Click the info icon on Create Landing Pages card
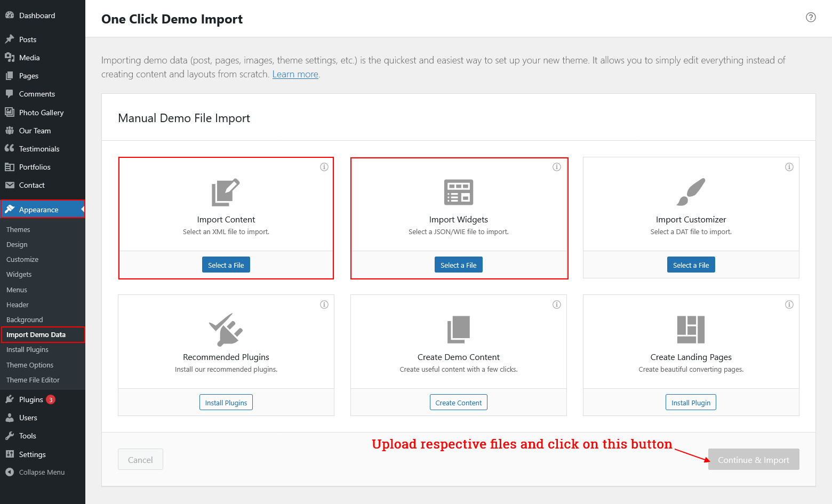This screenshot has width=832, height=504. (789, 305)
